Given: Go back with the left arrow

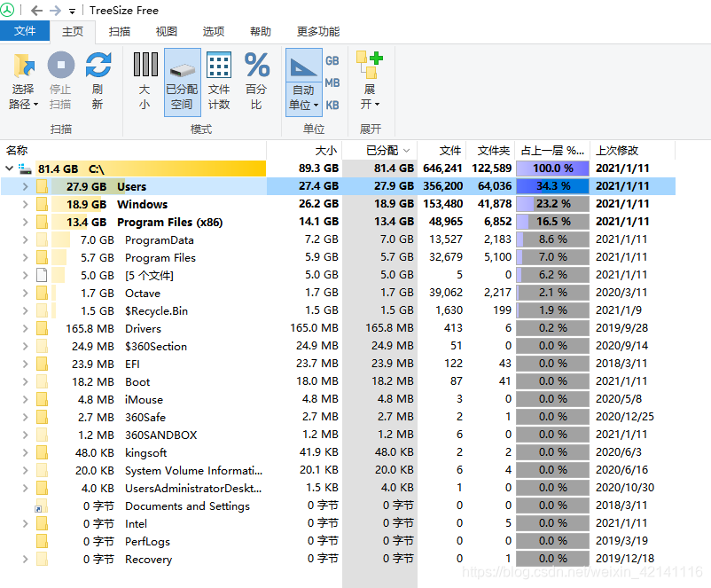Looking at the screenshot, I should [36, 10].
